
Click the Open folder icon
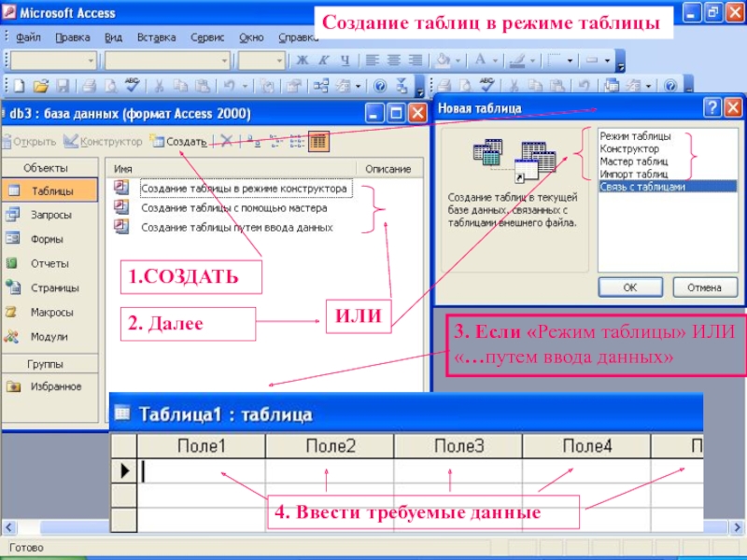[41, 86]
